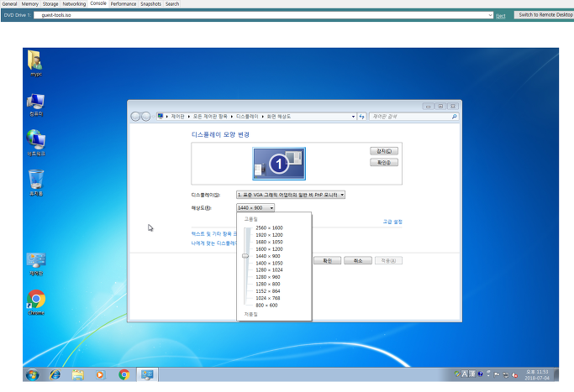Switch to the Storage tab
This screenshot has height=392, width=574.
point(50,4)
